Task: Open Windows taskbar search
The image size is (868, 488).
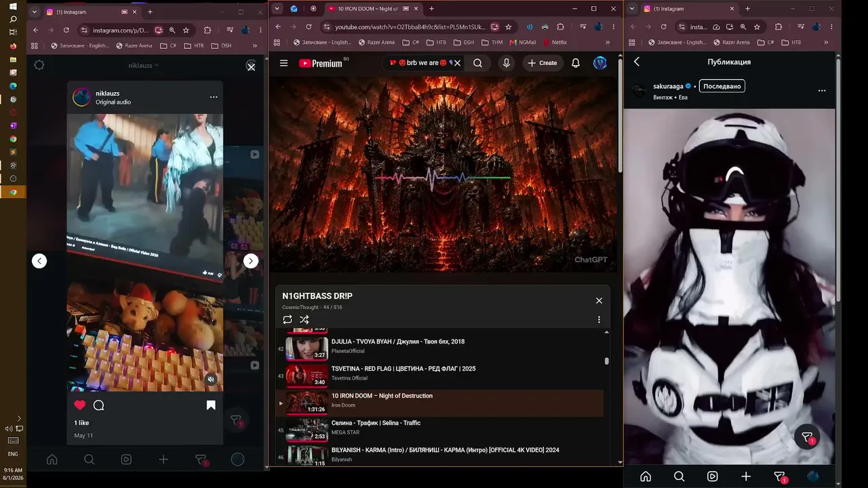Action: coord(13,19)
